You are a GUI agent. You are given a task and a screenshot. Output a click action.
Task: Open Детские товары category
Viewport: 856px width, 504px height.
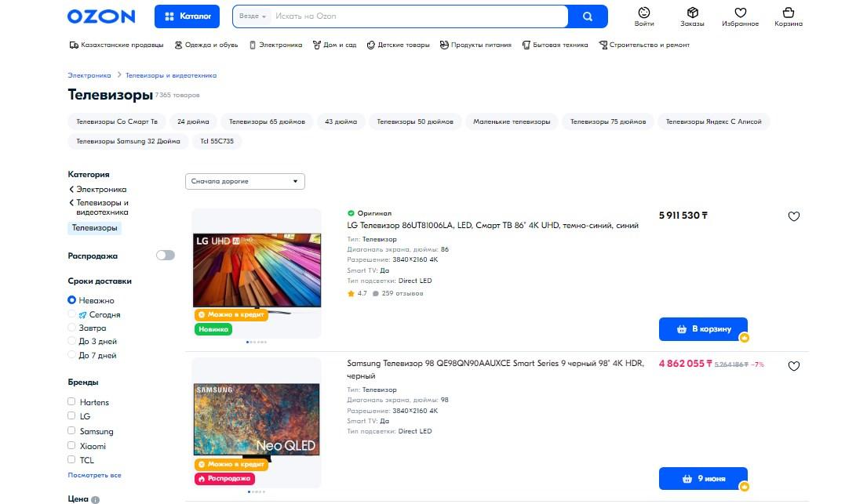[398, 45]
